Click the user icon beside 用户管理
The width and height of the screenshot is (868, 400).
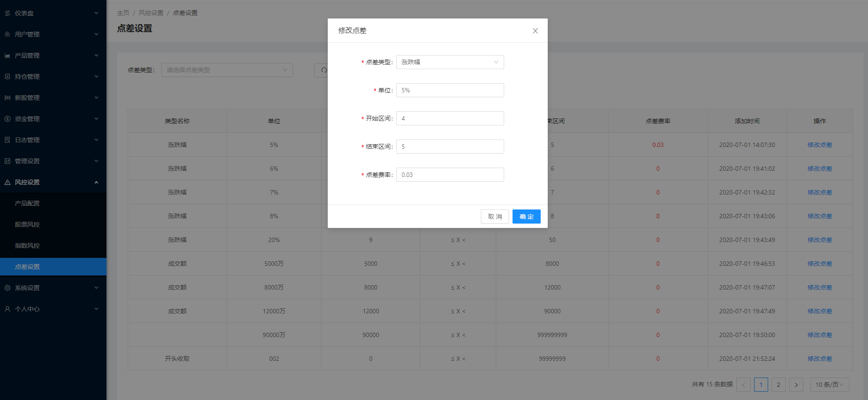point(7,34)
